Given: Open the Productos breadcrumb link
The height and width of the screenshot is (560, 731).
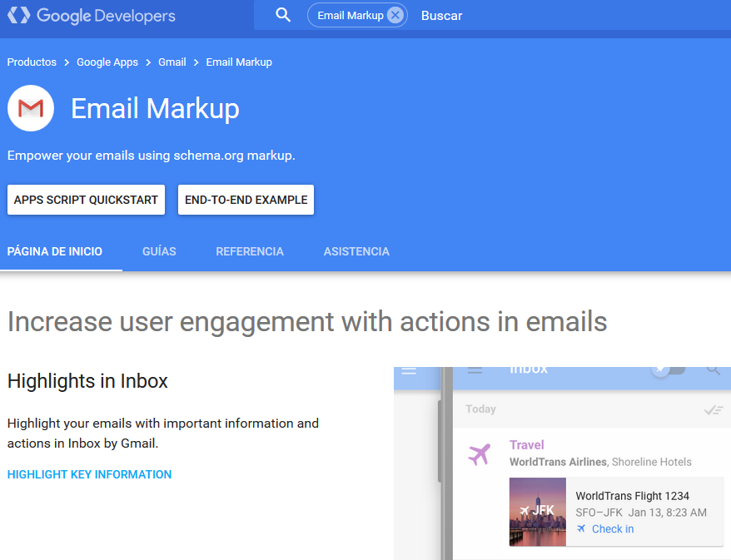Looking at the screenshot, I should tap(32, 62).
